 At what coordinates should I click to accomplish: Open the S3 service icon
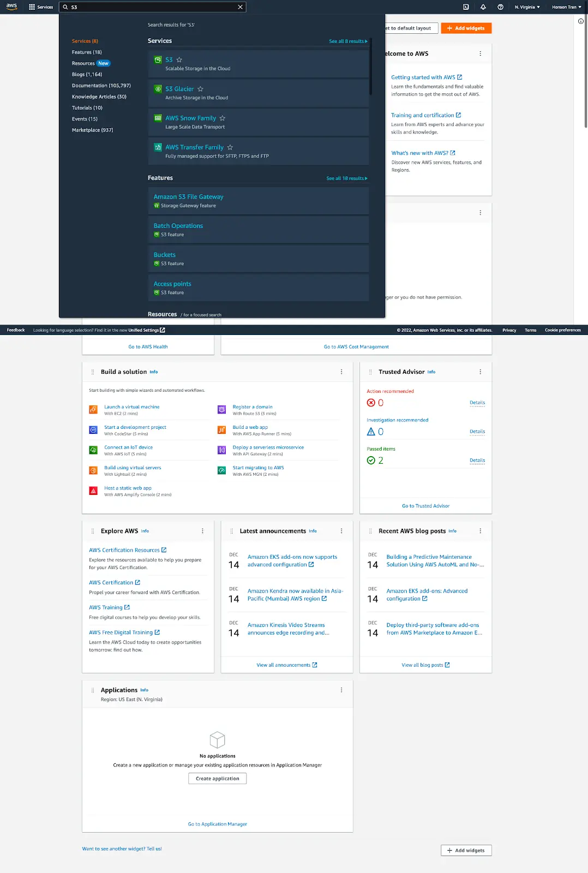tap(158, 60)
